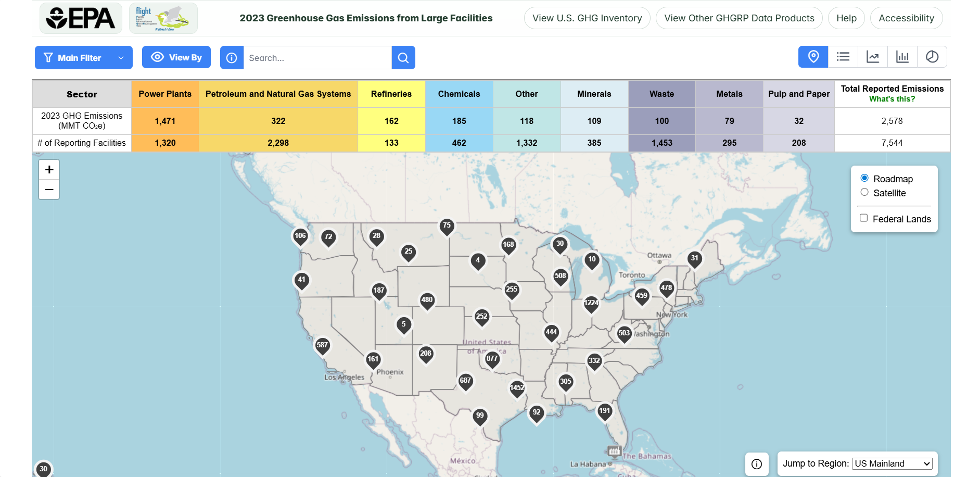Select the Roadmap radio button

[864, 178]
